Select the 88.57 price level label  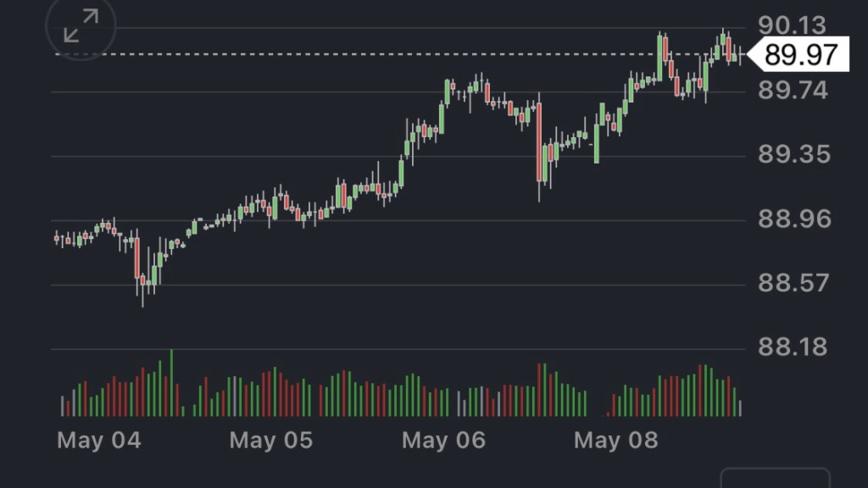click(792, 282)
